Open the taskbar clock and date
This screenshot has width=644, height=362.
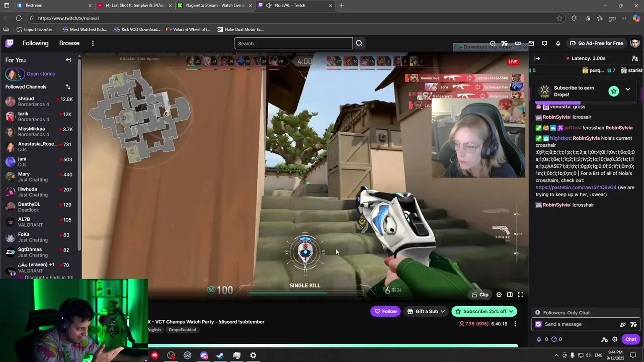point(615,355)
